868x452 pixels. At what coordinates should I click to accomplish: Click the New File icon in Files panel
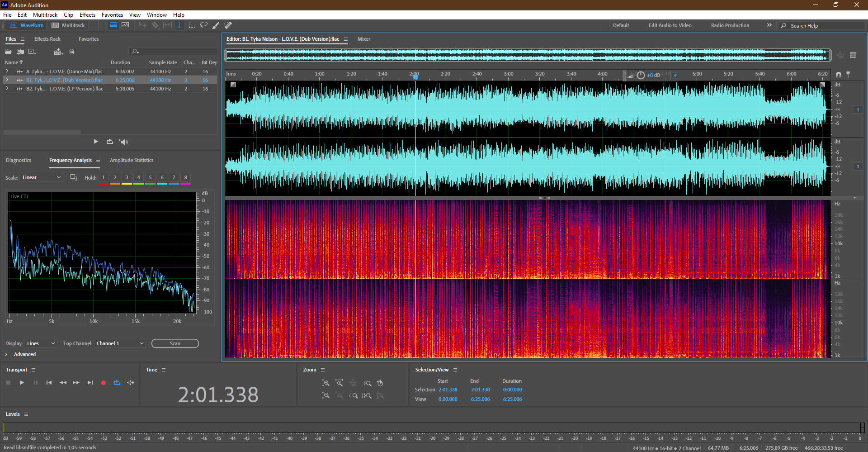tap(32, 52)
